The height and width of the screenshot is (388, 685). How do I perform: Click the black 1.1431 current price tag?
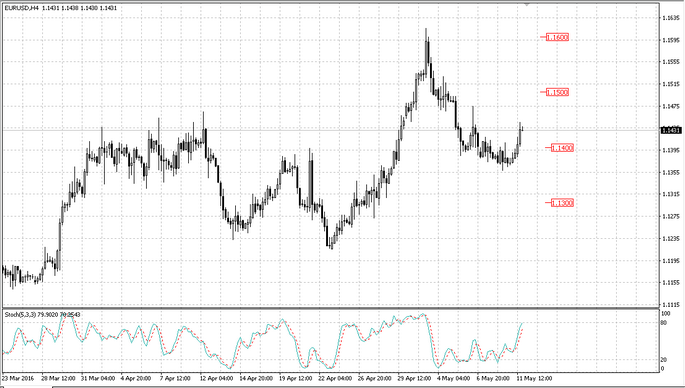(x=671, y=130)
